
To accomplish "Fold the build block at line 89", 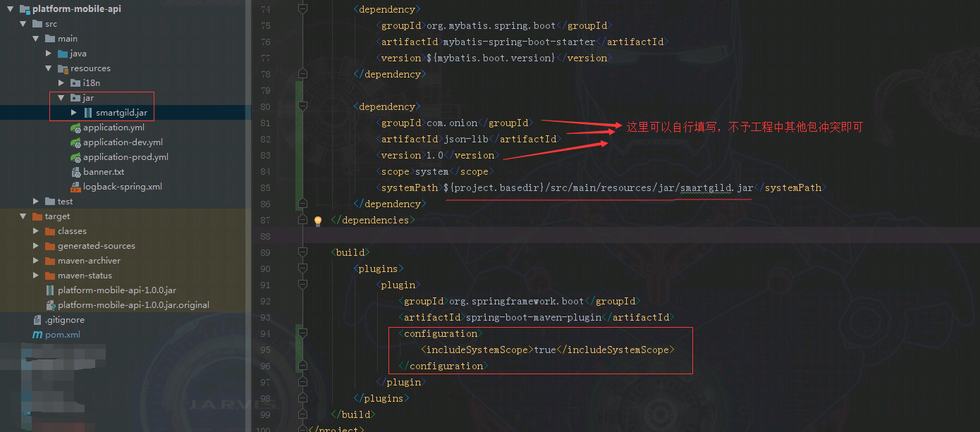I will (x=302, y=252).
